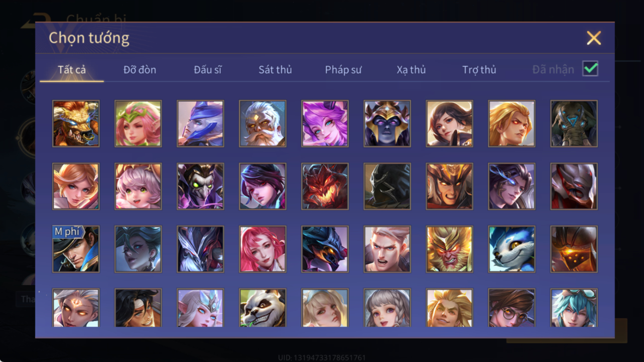Toggle the Đã nhận checkbox

pos(590,69)
